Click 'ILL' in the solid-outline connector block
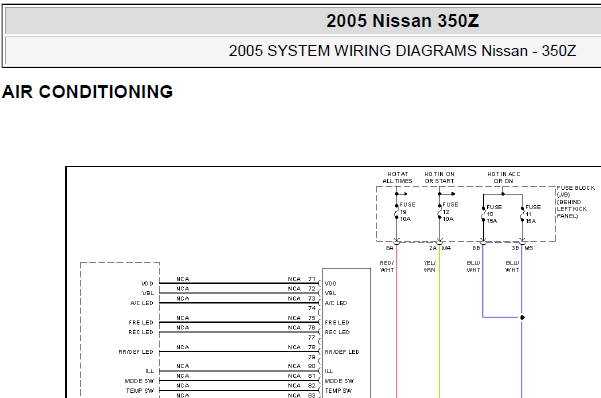The height and width of the screenshot is (398, 601). (x=329, y=371)
